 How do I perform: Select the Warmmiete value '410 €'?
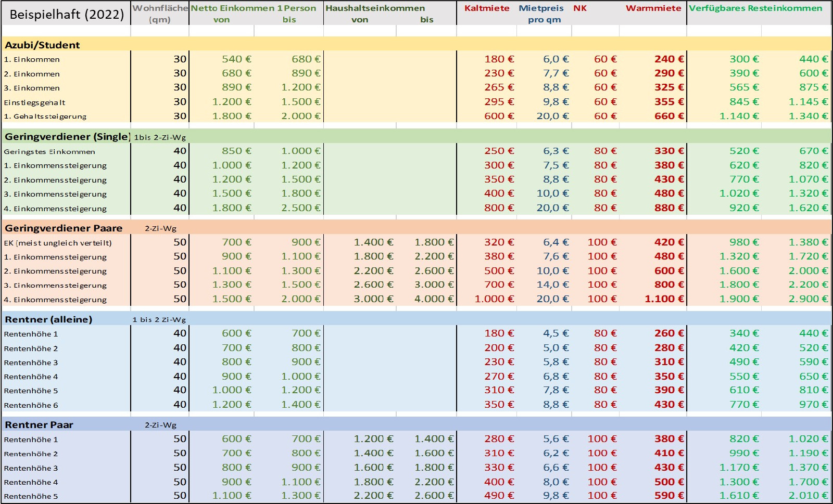669,454
